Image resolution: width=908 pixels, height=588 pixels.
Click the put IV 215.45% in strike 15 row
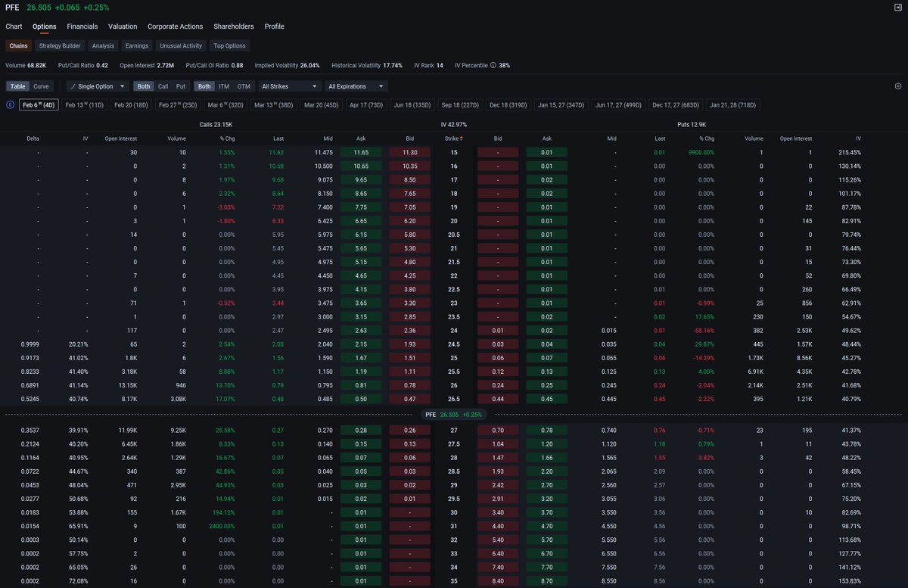pos(850,152)
